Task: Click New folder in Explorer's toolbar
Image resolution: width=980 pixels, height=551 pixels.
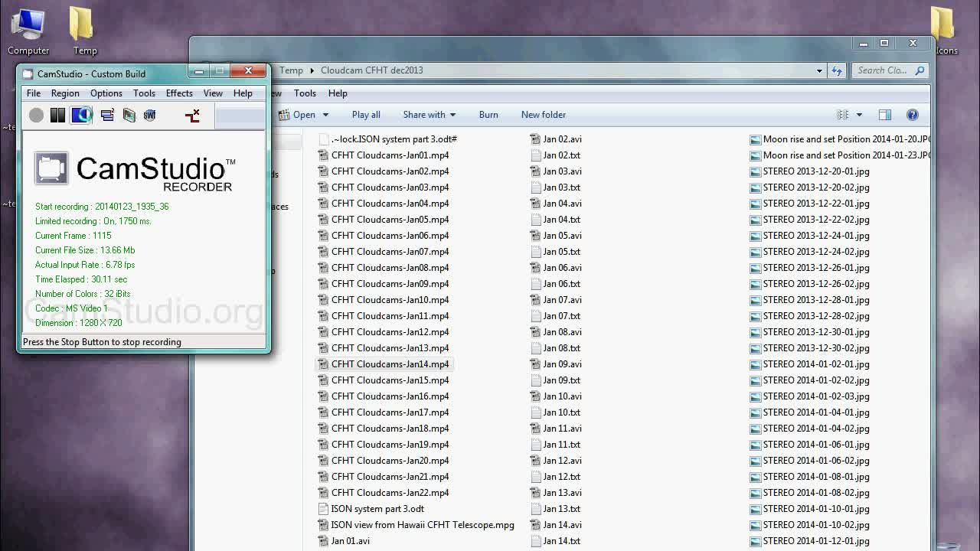Action: click(x=544, y=115)
